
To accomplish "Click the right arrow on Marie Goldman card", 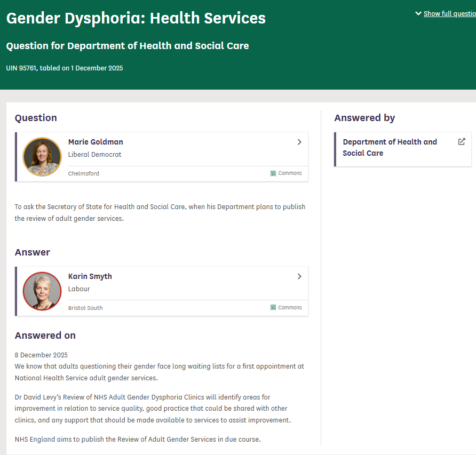I will [x=299, y=142].
